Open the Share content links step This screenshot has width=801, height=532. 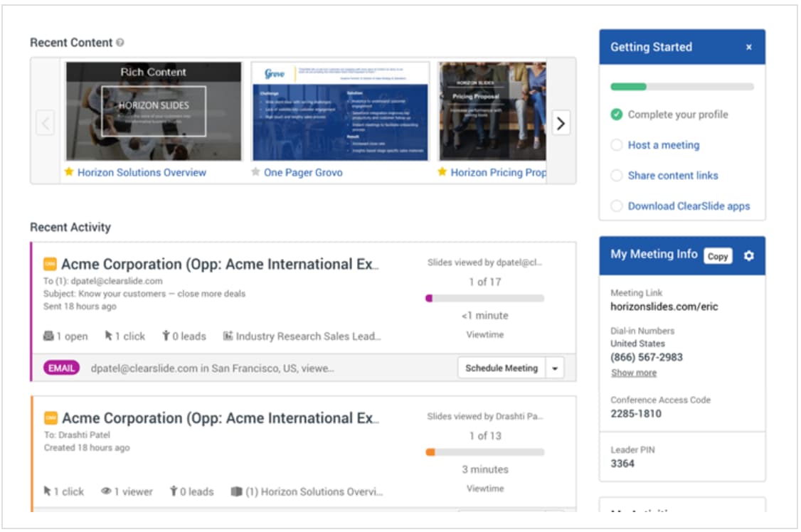pyautogui.click(x=673, y=176)
